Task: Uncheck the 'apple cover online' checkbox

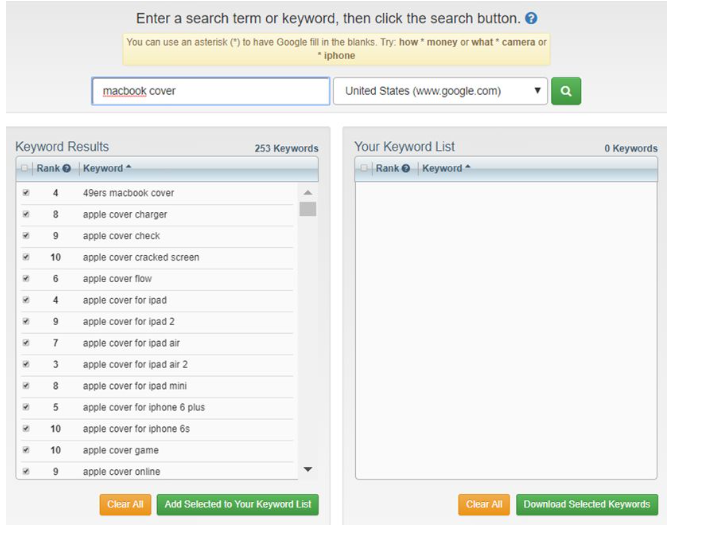Action: [x=26, y=471]
